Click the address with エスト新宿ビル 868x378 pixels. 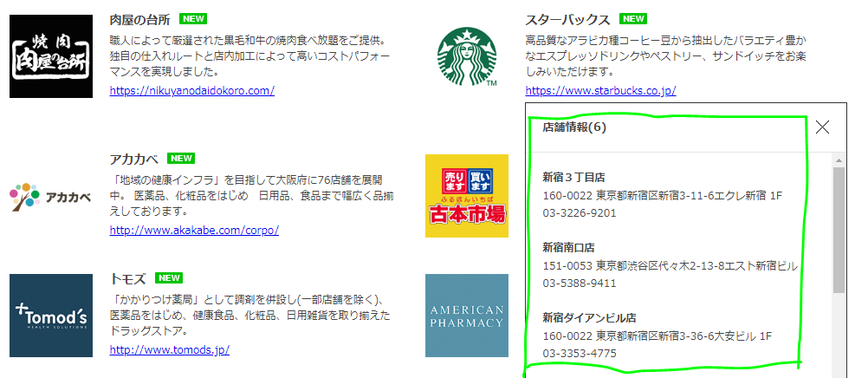(x=670, y=265)
